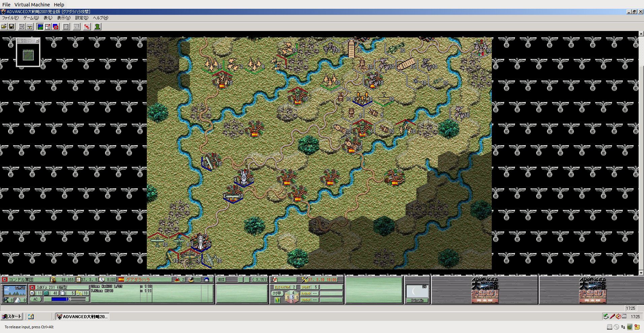The image size is (644, 333).
Task: Open the ヘルプ(H) menu
Action: pos(101,18)
